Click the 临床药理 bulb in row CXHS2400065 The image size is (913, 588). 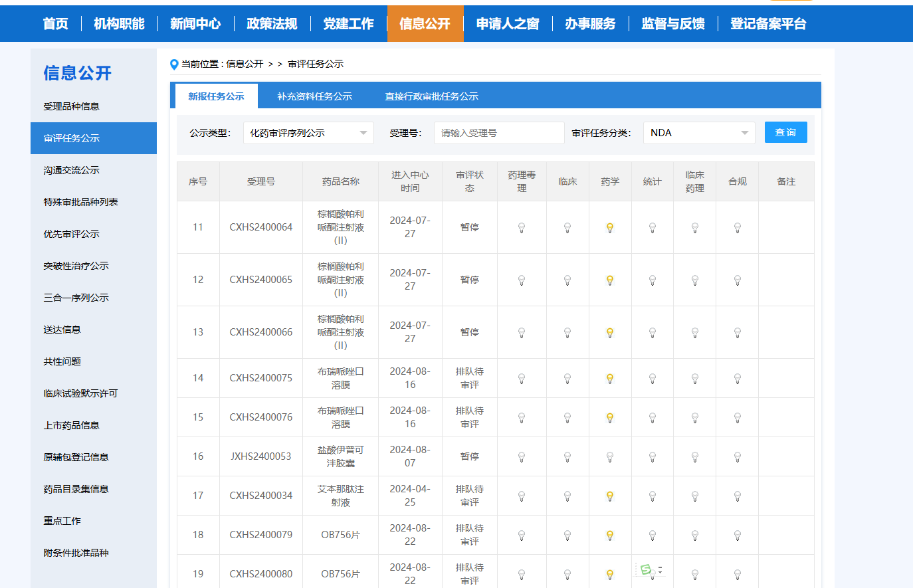pos(695,280)
